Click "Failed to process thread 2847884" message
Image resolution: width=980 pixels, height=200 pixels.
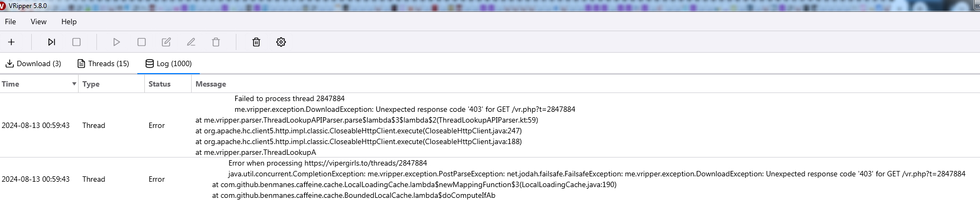tap(290, 98)
